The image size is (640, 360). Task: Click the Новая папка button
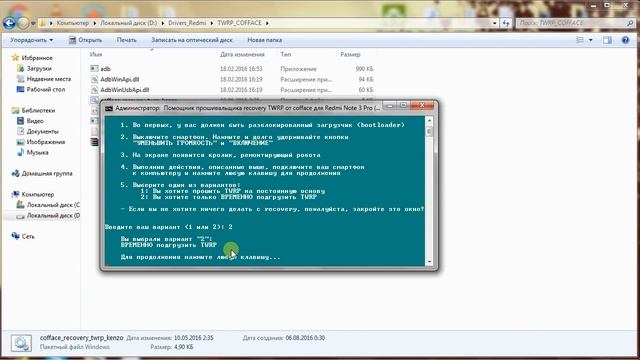264,40
